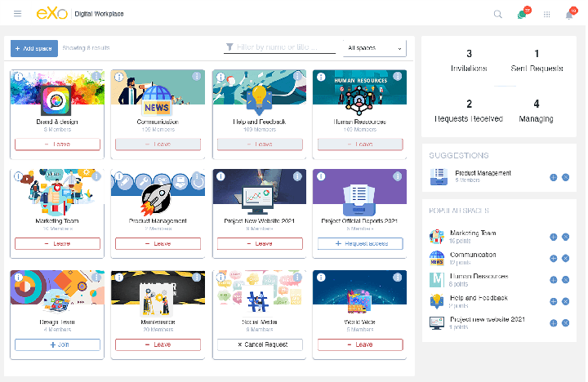Dismiss Product Management suggestion with X icon
This screenshot has height=382, width=588.
pos(566,177)
